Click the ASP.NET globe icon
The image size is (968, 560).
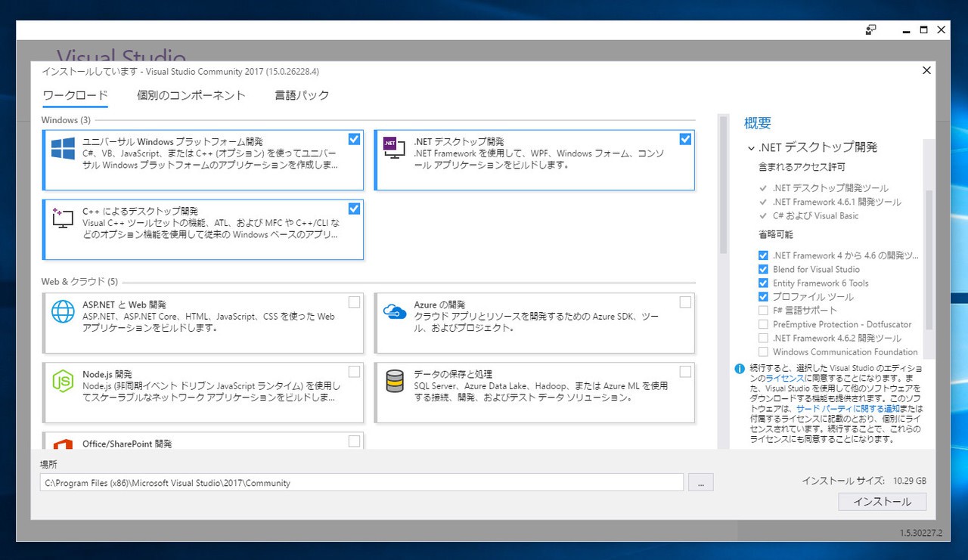pos(63,311)
